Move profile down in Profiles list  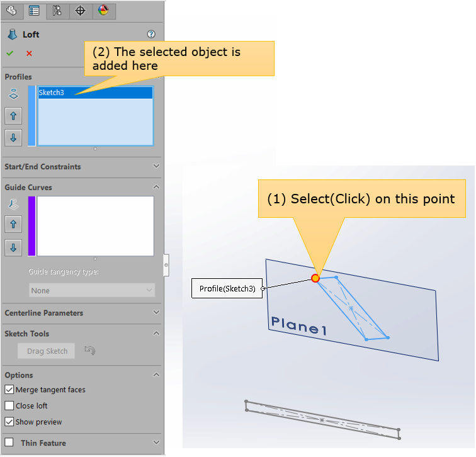(13, 138)
